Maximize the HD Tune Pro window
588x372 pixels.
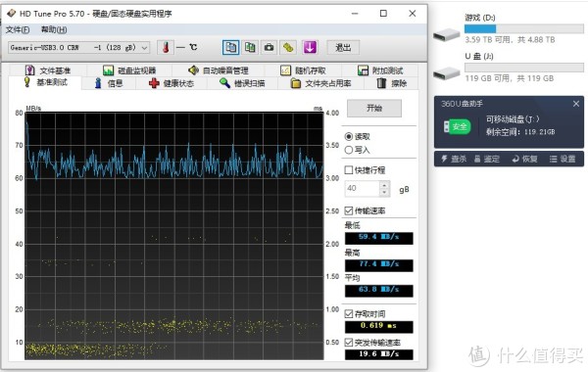point(383,14)
